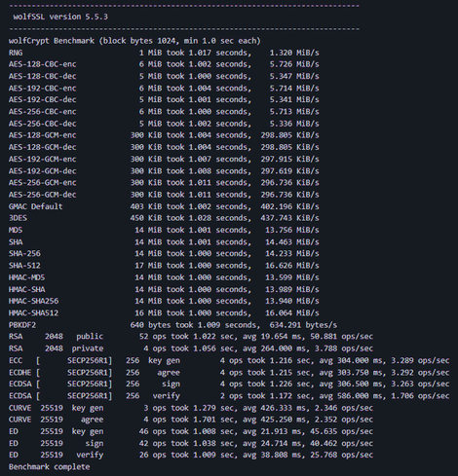Click the wolfSSL version 5.5.3 header

click(x=60, y=17)
